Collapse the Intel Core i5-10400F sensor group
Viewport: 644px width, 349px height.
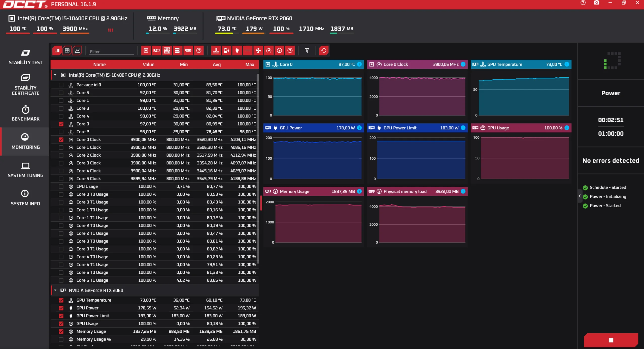click(55, 75)
